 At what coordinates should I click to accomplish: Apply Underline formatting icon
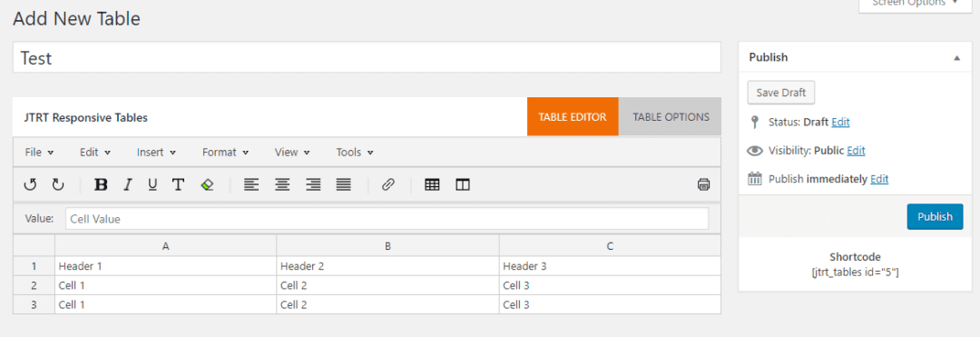point(152,184)
